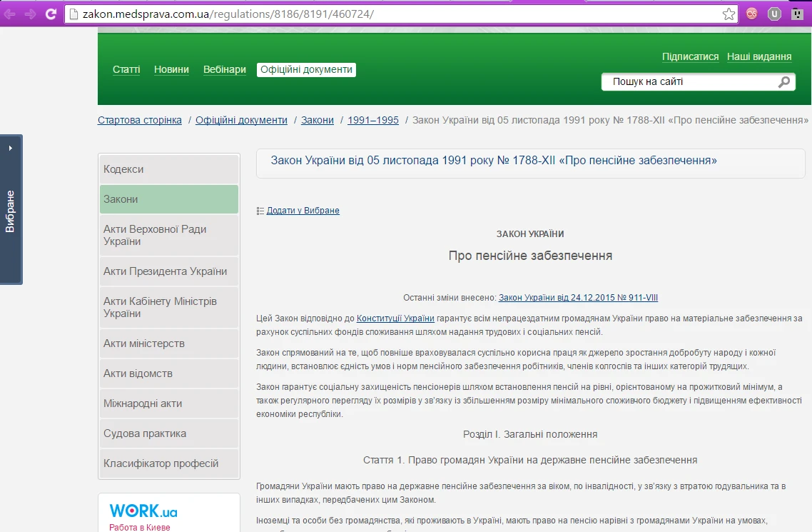Viewport: 812px width, 532px height.
Task: Click the browser Back arrow
Action: pos(10,14)
